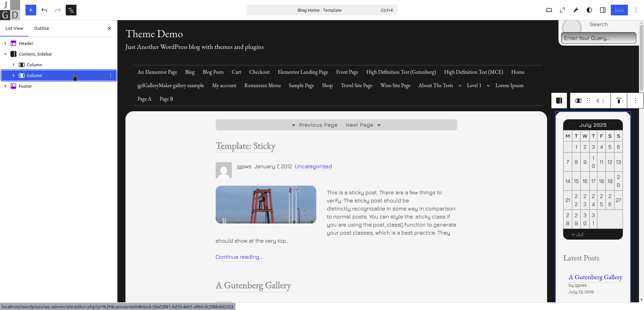Change vertical alignment in block toolbar

619,101
